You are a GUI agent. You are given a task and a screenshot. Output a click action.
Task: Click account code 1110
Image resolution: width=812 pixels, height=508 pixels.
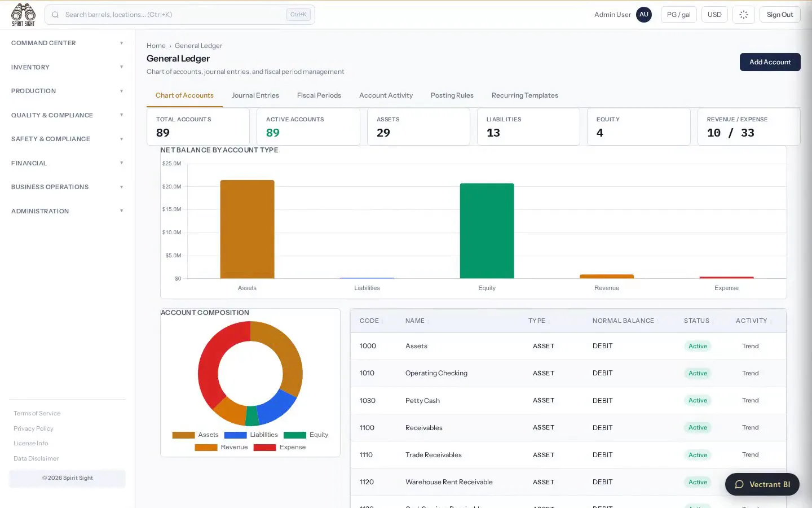coord(366,455)
